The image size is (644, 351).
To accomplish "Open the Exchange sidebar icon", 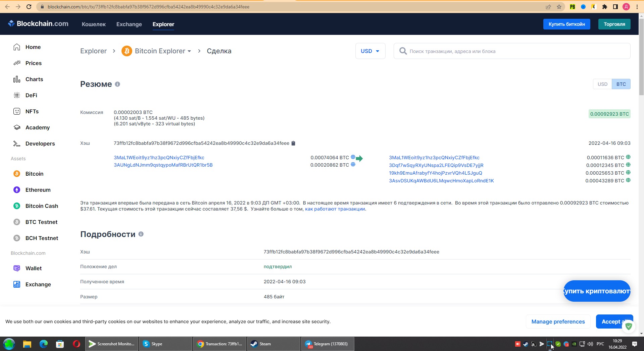I will click(17, 284).
